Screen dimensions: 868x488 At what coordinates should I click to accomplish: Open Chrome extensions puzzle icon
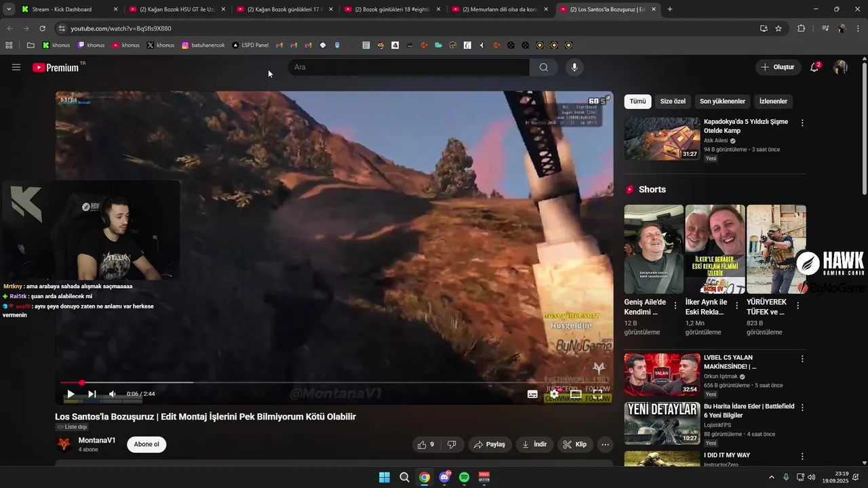(802, 28)
